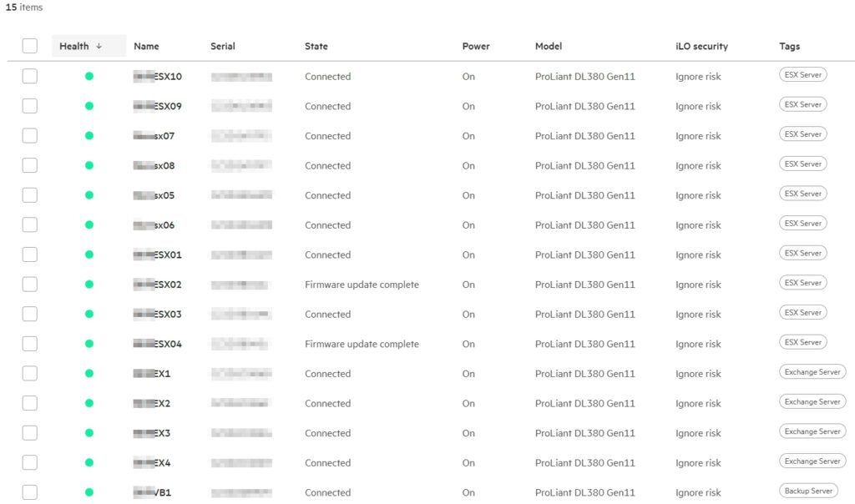
Task: Sort by the Name column header
Action: click(x=146, y=47)
